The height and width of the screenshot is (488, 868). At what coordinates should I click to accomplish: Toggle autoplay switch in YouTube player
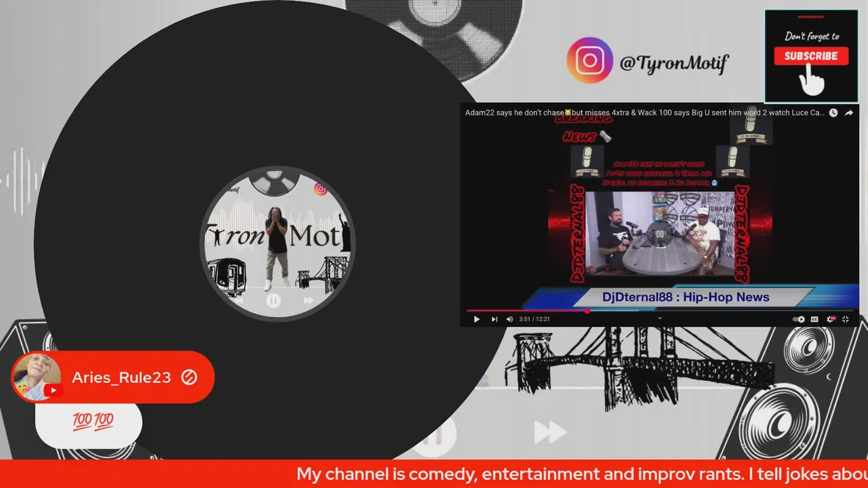[799, 319]
